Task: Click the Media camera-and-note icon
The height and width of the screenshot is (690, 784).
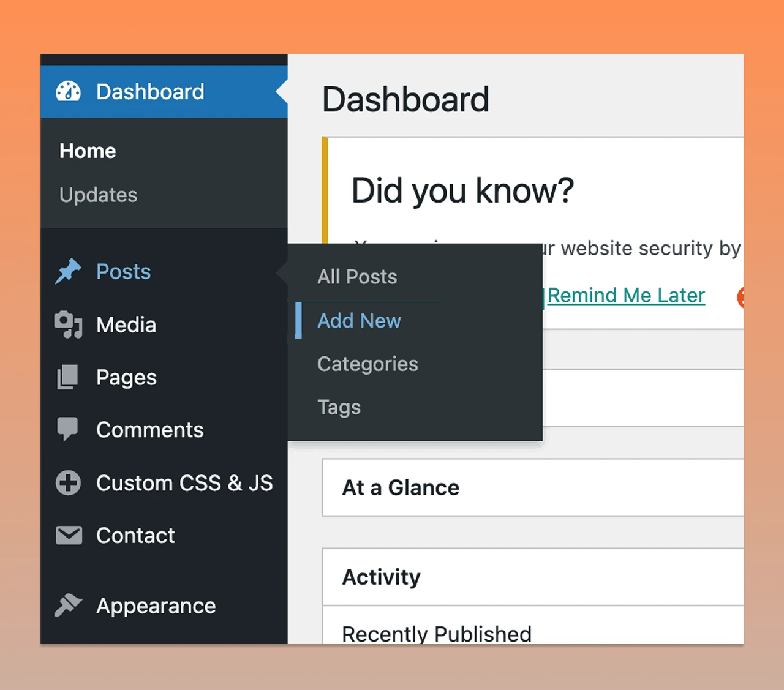Action: (68, 324)
